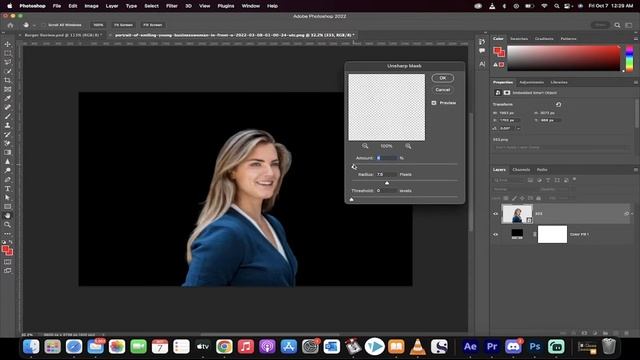Viewport: 640px width, 360px height.
Task: Select the Move tool
Action: coord(7,44)
